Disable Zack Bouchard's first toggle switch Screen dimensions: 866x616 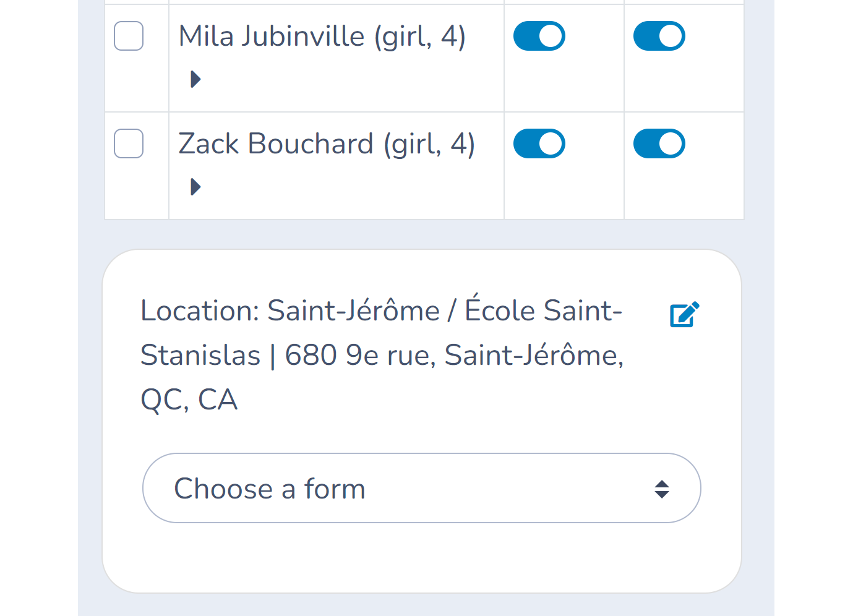(x=539, y=143)
